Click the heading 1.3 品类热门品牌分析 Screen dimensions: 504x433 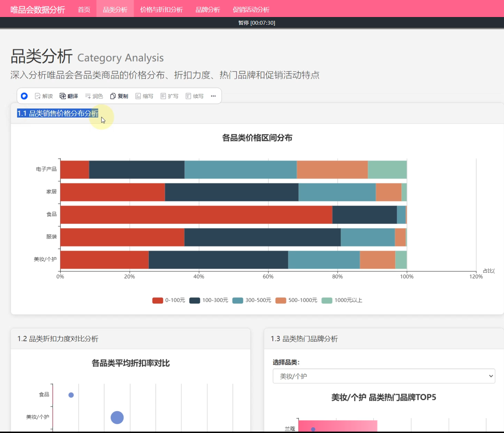coord(304,339)
